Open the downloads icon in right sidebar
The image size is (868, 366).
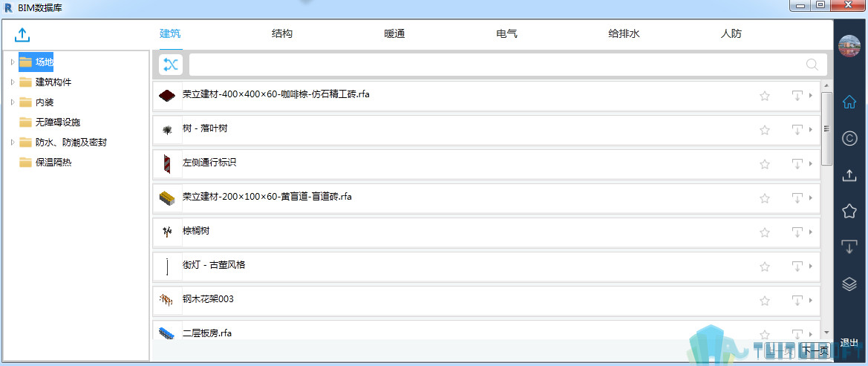[849, 247]
